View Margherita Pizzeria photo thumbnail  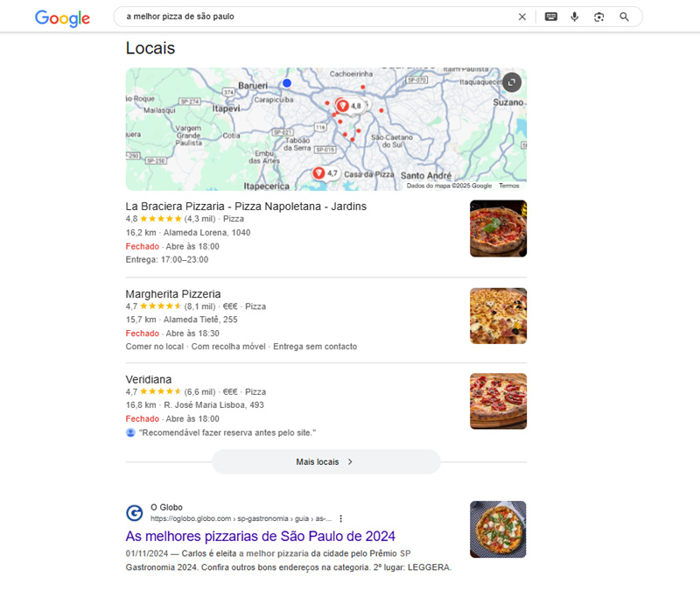pyautogui.click(x=498, y=316)
